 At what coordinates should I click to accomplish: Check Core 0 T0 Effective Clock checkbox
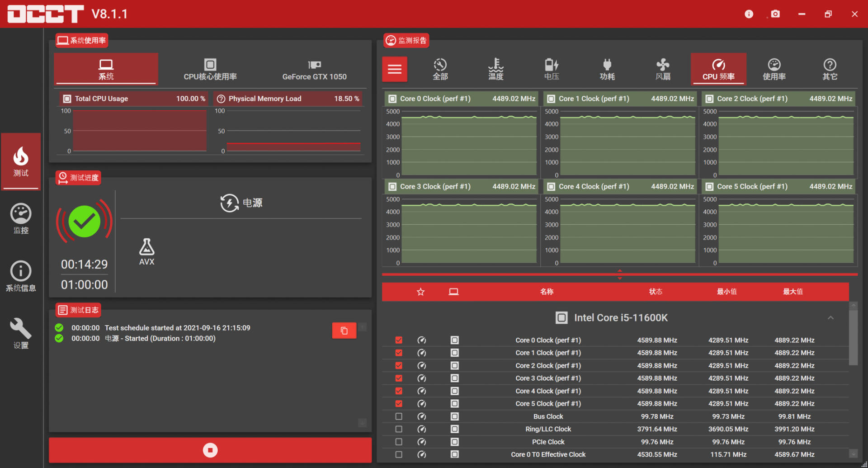(x=399, y=454)
